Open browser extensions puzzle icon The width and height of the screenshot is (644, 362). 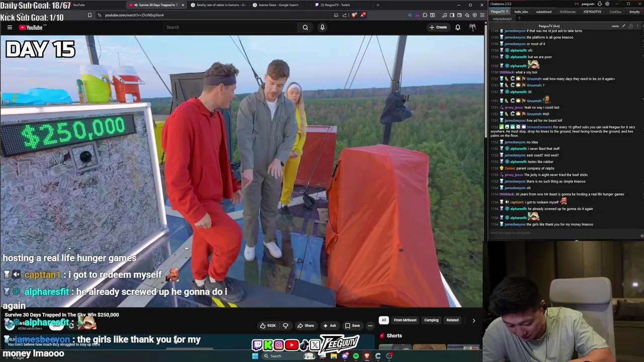click(x=425, y=15)
